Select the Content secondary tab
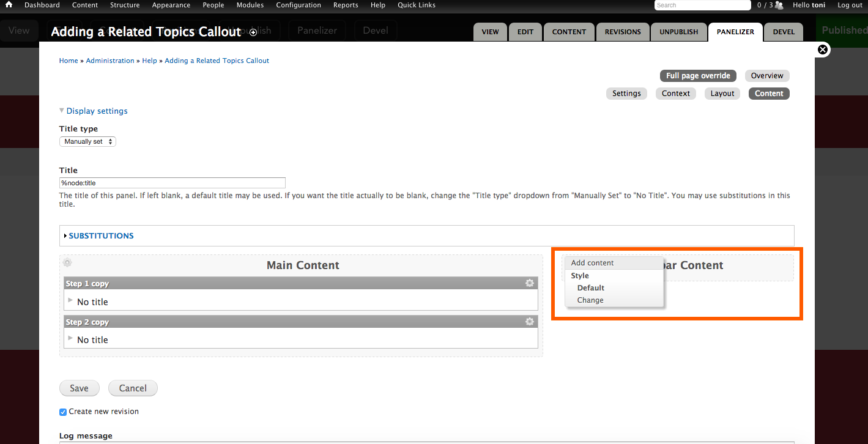Viewport: 868px width, 444px height. [x=769, y=94]
